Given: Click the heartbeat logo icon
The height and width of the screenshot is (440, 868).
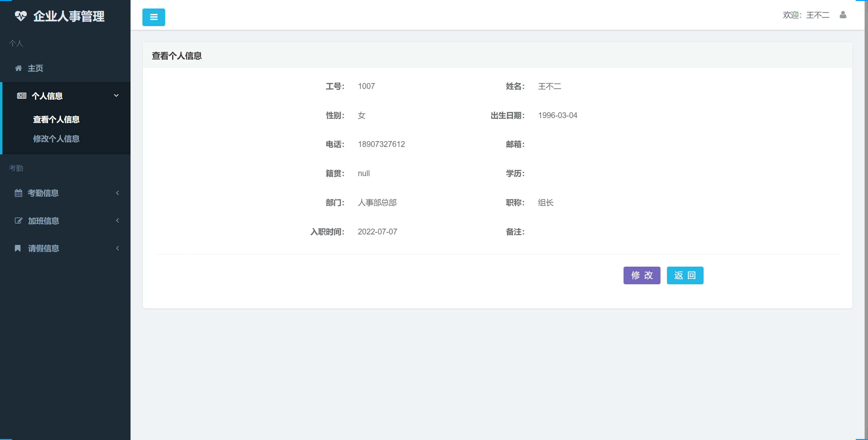Looking at the screenshot, I should (x=21, y=16).
